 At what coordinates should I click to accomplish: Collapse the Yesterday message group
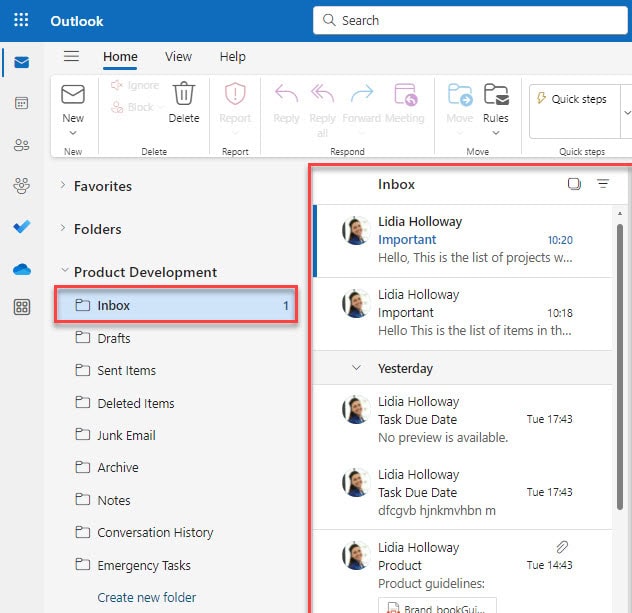click(x=356, y=368)
